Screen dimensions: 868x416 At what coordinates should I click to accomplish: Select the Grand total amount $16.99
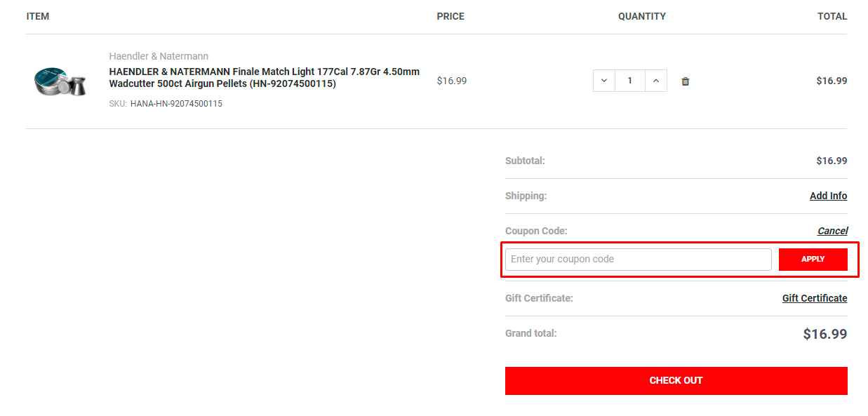pos(825,334)
